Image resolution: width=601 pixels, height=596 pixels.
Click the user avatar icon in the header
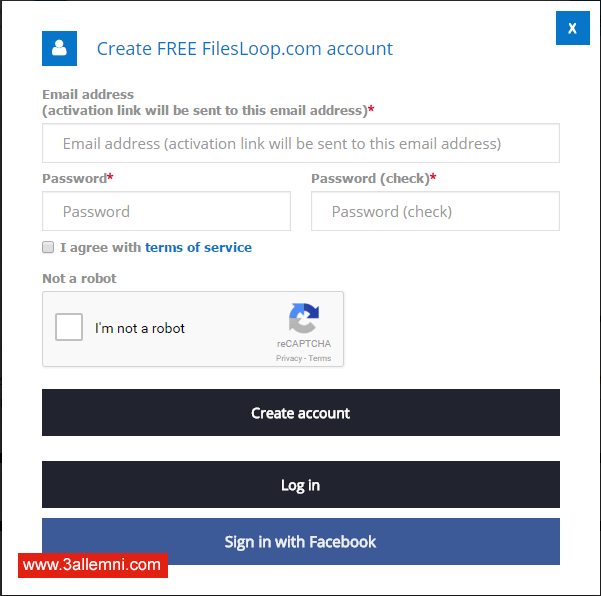[x=59, y=48]
